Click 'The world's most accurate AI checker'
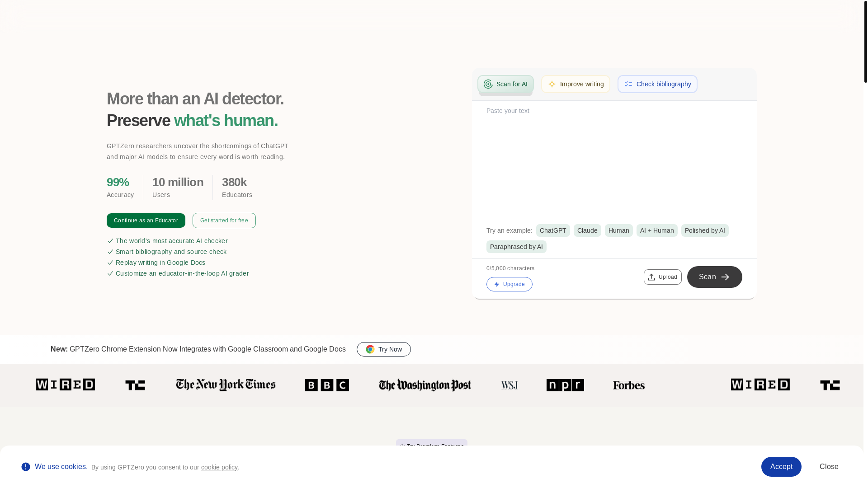868x488 pixels. pos(172,241)
